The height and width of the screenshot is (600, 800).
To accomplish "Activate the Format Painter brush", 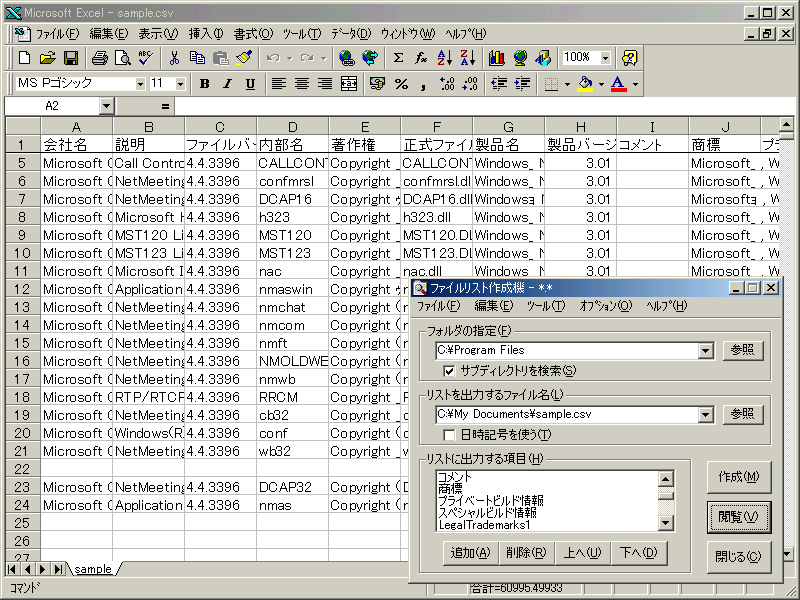I will pyautogui.click(x=244, y=58).
